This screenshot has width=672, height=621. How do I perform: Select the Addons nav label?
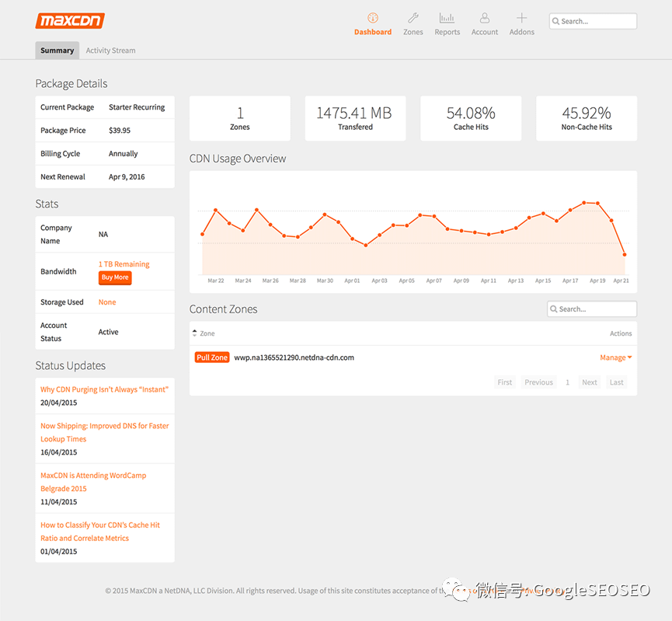click(x=521, y=32)
